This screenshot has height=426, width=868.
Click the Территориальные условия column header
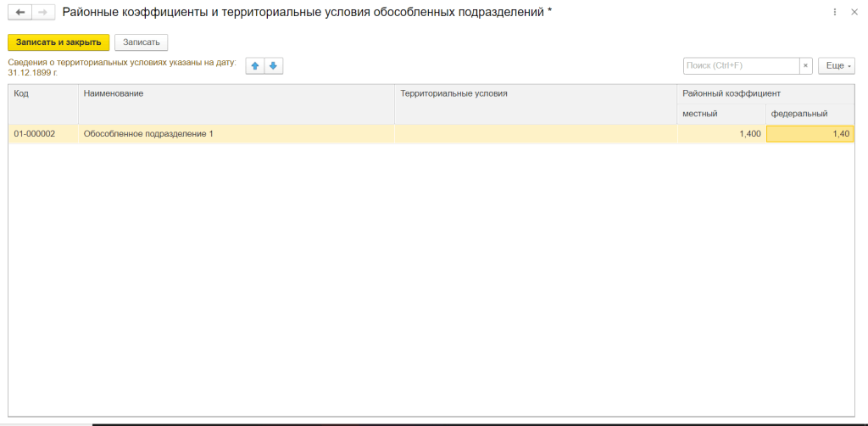(535, 93)
